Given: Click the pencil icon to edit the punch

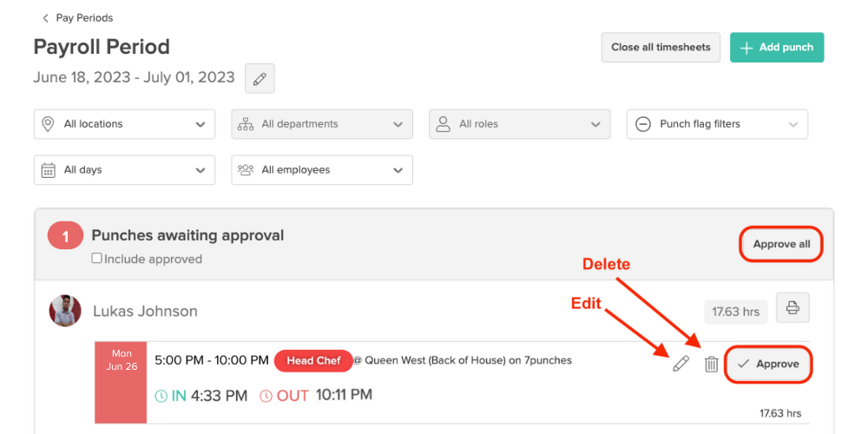Looking at the screenshot, I should (681, 364).
